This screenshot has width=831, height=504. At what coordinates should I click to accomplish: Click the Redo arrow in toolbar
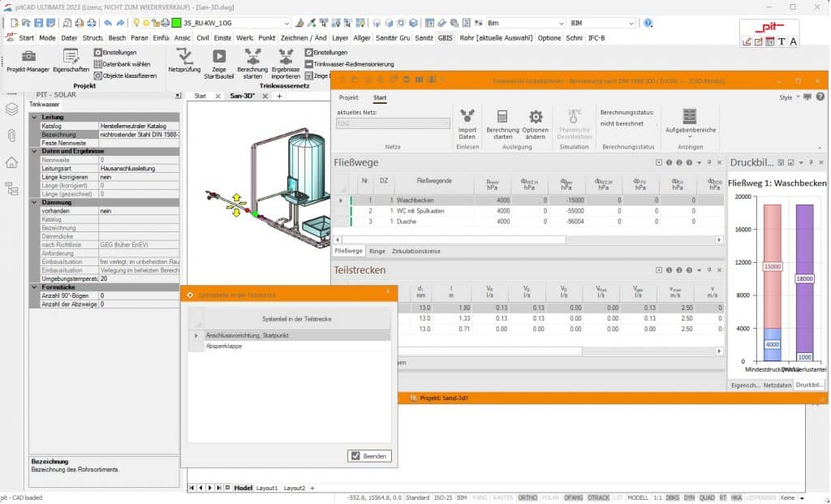click(x=120, y=23)
